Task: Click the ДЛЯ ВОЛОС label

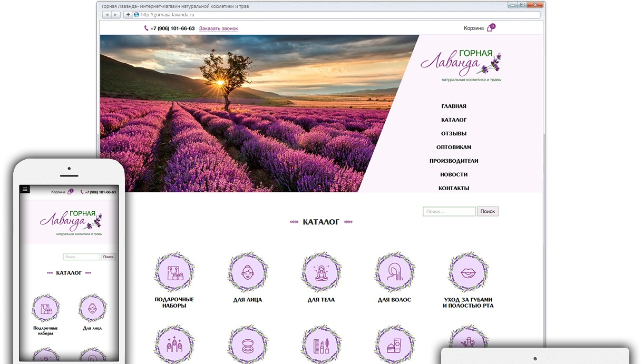Action: [x=395, y=300]
